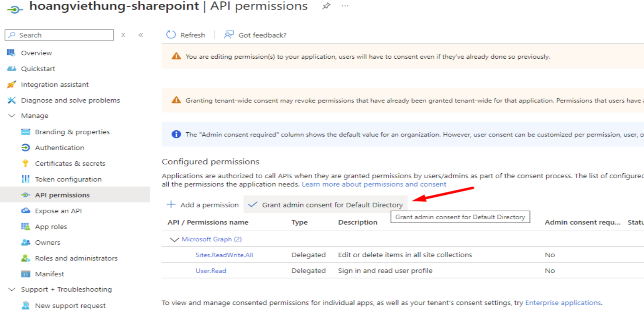Screen dimensions: 644x319
Task: Click the App roles grid icon
Action: coord(26,227)
